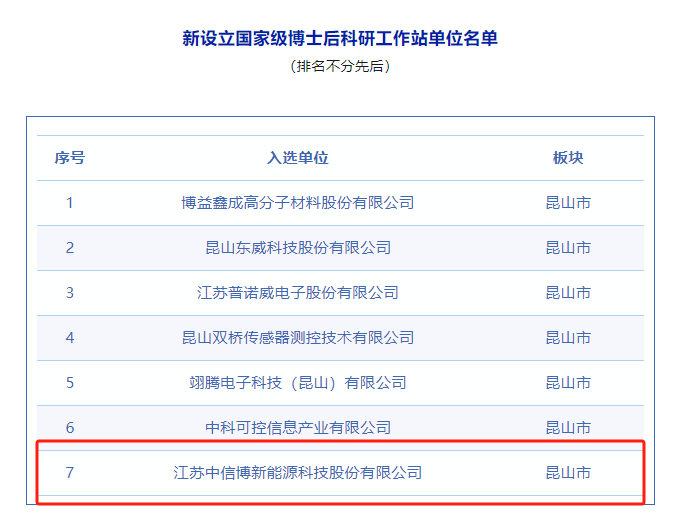
Task: Select serial number 5 cell
Action: (x=70, y=383)
